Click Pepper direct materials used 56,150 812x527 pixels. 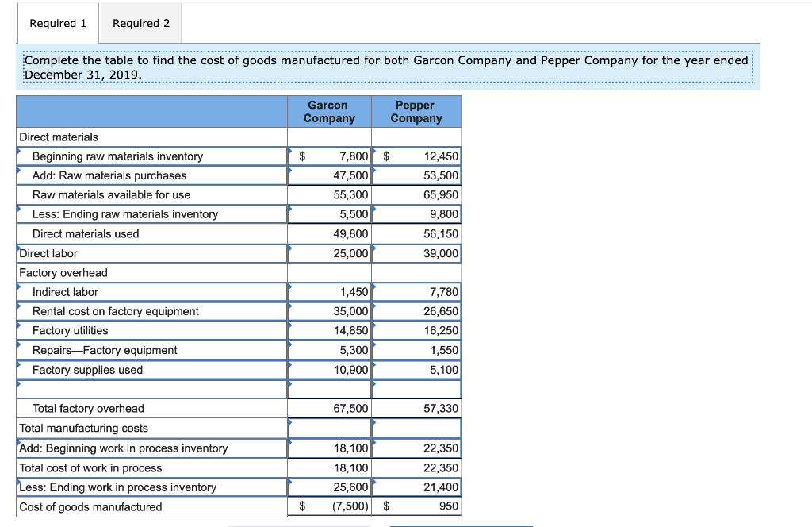pyautogui.click(x=416, y=233)
